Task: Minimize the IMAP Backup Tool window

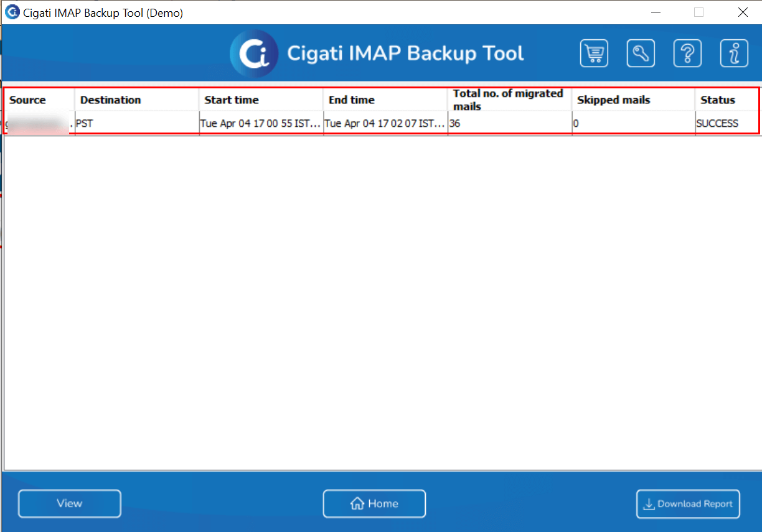Action: click(x=655, y=12)
